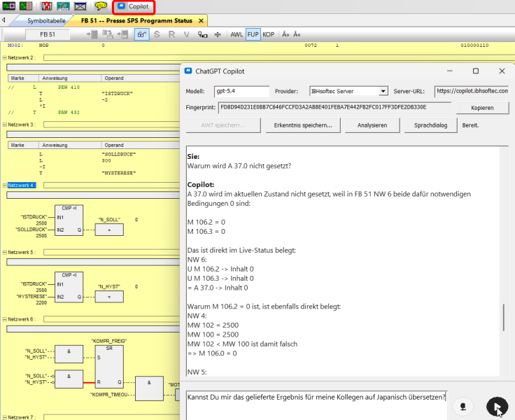Click the ChatGPT Copilot window icon
Viewport: 515px width, 420px height.
coord(188,71)
